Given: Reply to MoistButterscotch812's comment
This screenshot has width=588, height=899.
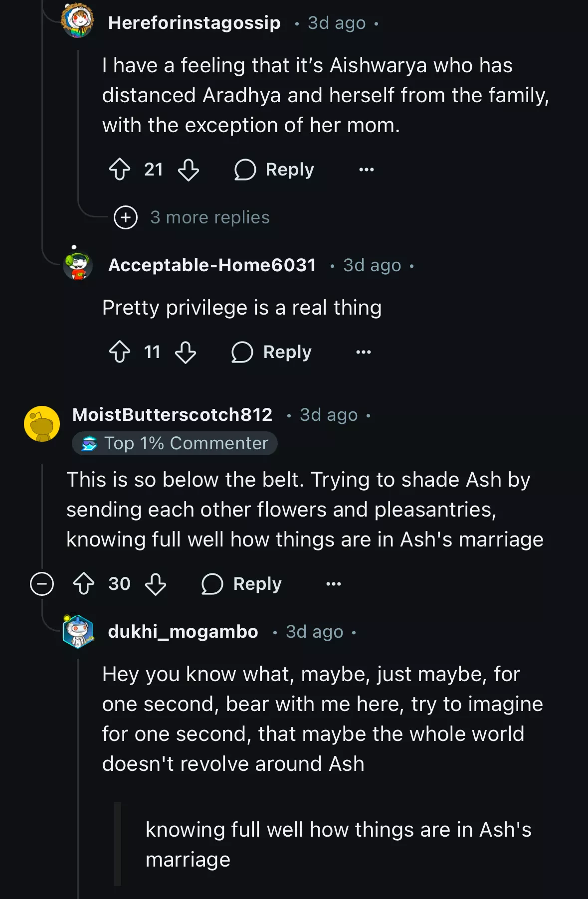Looking at the screenshot, I should (x=242, y=584).
